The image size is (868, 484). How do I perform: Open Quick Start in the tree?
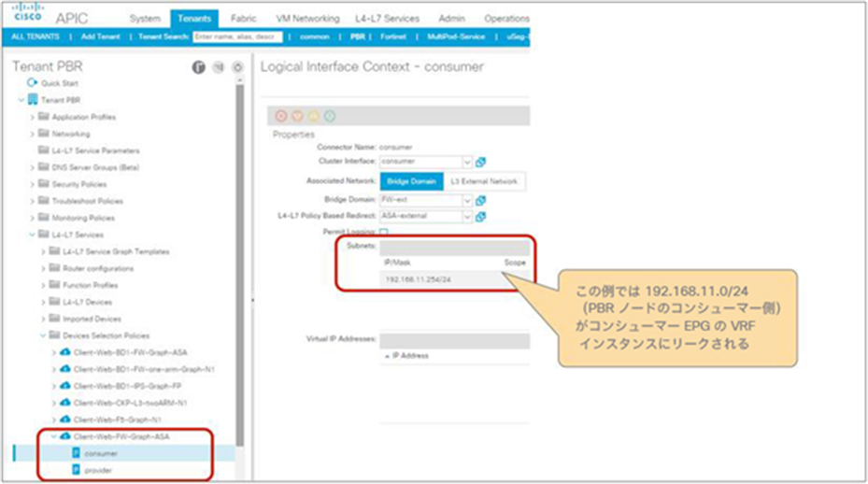[x=59, y=83]
